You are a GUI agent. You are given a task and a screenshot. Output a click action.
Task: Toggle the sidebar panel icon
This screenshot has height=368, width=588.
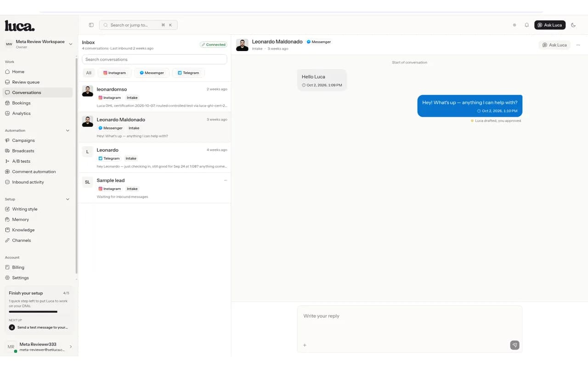coord(91,25)
